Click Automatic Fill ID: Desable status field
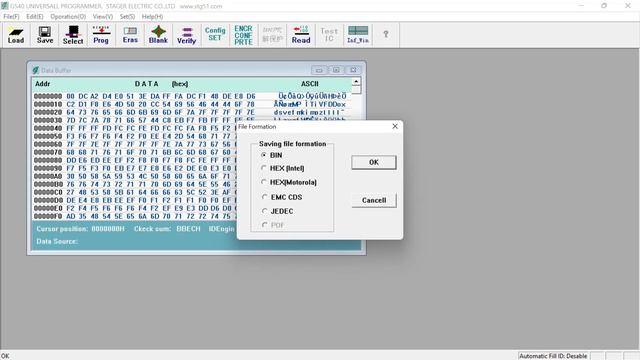The width and height of the screenshot is (640, 360). (553, 356)
